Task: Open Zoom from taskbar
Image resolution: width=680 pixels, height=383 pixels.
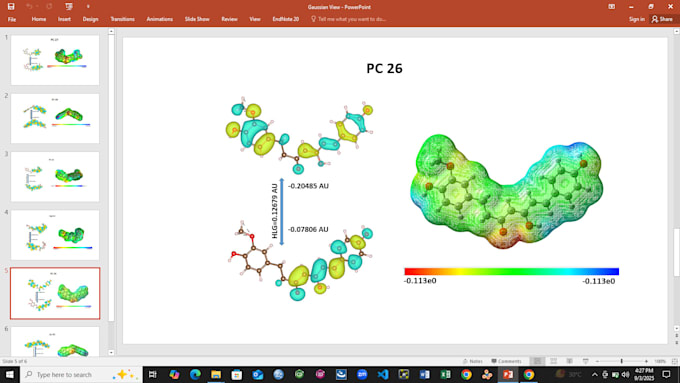Action: (362, 374)
